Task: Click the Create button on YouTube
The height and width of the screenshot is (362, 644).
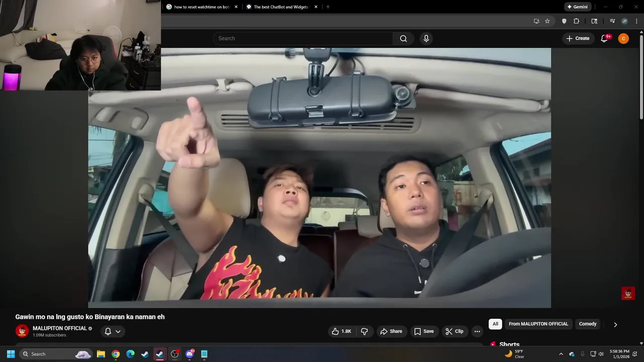Action: tap(578, 38)
